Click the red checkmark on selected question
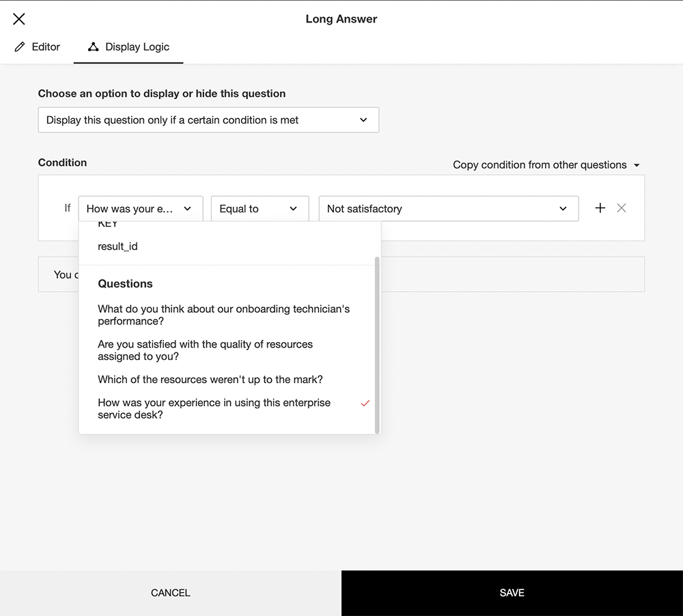Screen dimensions: 683x616 tap(365, 404)
